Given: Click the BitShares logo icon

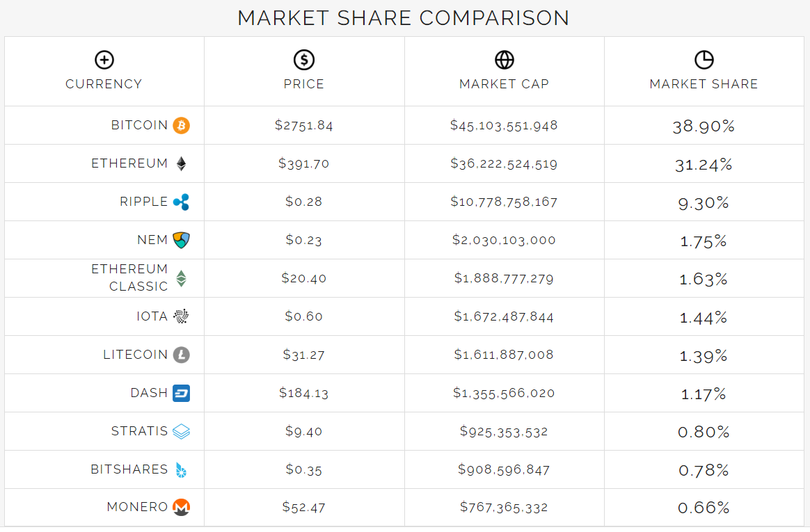Looking at the screenshot, I should [x=181, y=470].
